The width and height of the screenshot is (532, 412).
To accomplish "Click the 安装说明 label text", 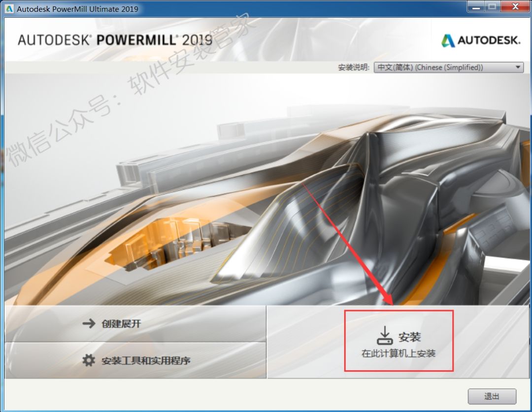I will (x=354, y=67).
